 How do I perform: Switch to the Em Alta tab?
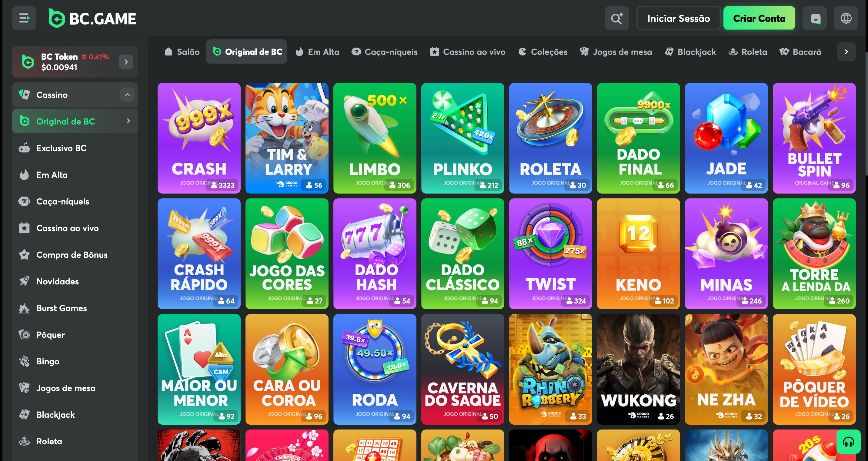coord(317,51)
